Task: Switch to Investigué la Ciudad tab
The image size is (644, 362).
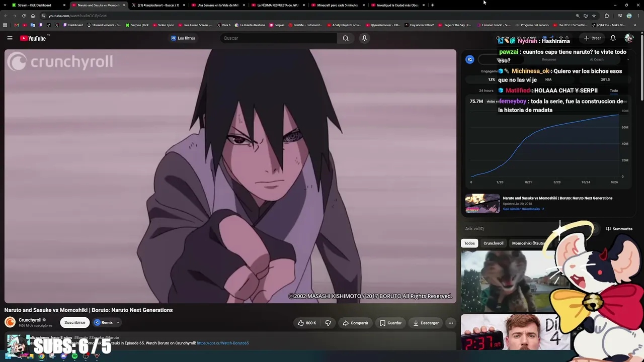Action: pos(397,5)
